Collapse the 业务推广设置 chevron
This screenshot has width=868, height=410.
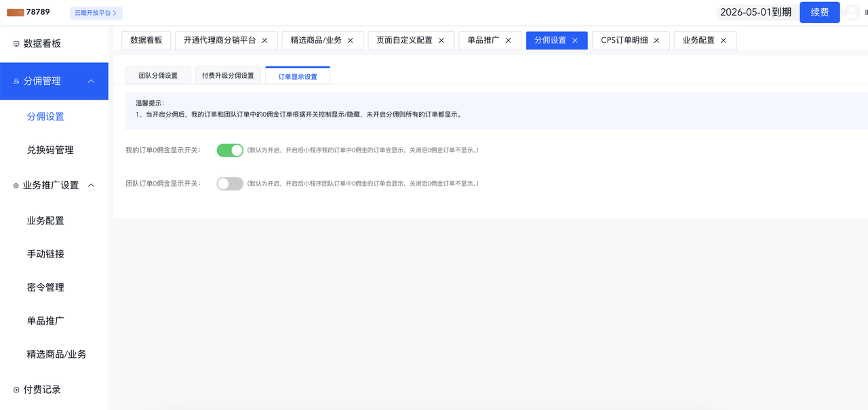coord(91,186)
